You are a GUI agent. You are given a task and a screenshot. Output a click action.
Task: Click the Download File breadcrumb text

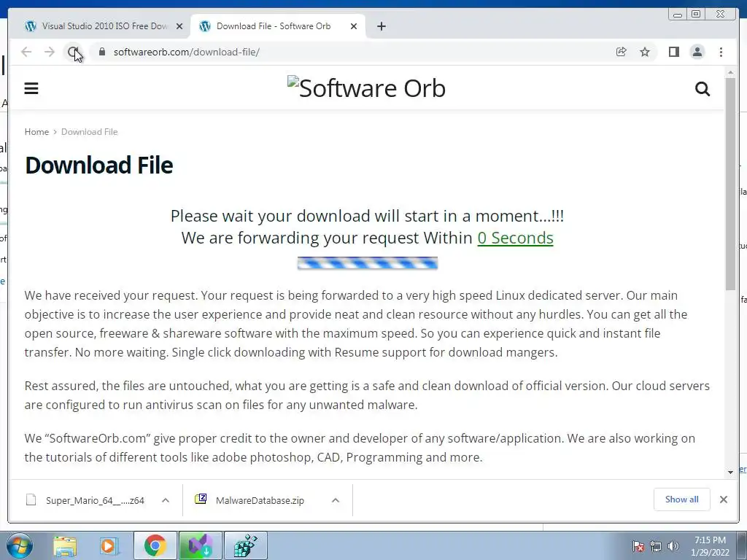(89, 132)
